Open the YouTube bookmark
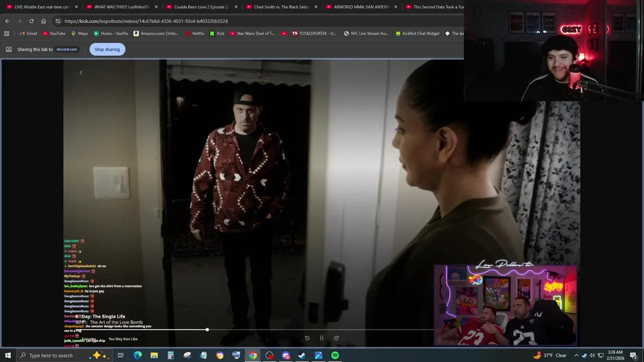Image resolution: width=644 pixels, height=362 pixels. point(54,34)
